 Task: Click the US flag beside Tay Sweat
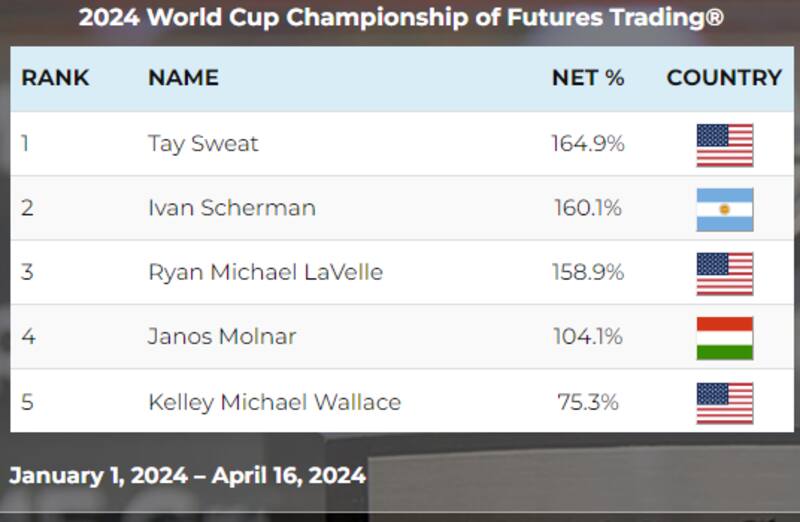click(x=724, y=144)
